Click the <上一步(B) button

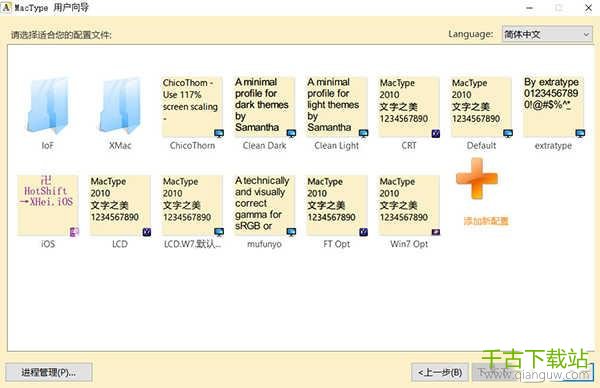tap(440, 372)
